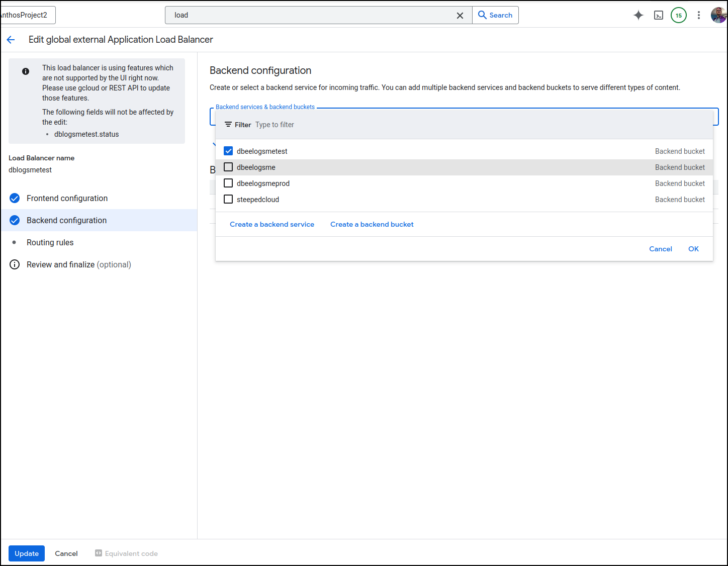728x566 pixels.
Task: Enable the steepedcloud backend bucket
Action: (x=228, y=199)
